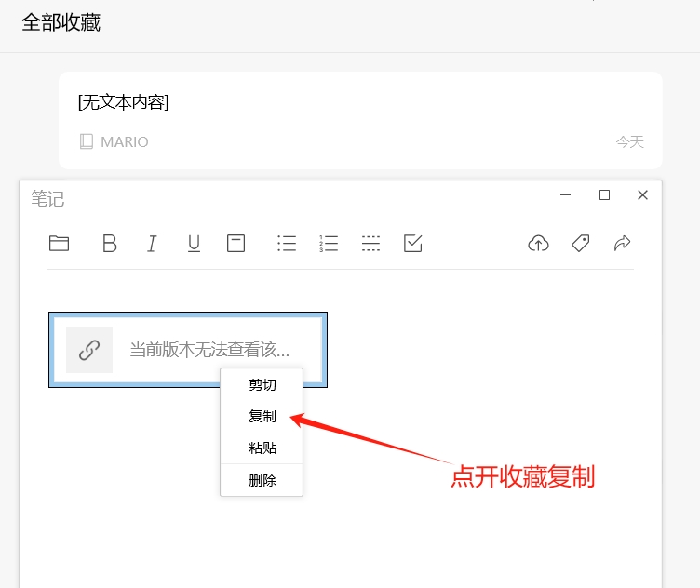The width and height of the screenshot is (700, 588).
Task: Open the [无文本内容] favorite card
Action: [x=361, y=120]
